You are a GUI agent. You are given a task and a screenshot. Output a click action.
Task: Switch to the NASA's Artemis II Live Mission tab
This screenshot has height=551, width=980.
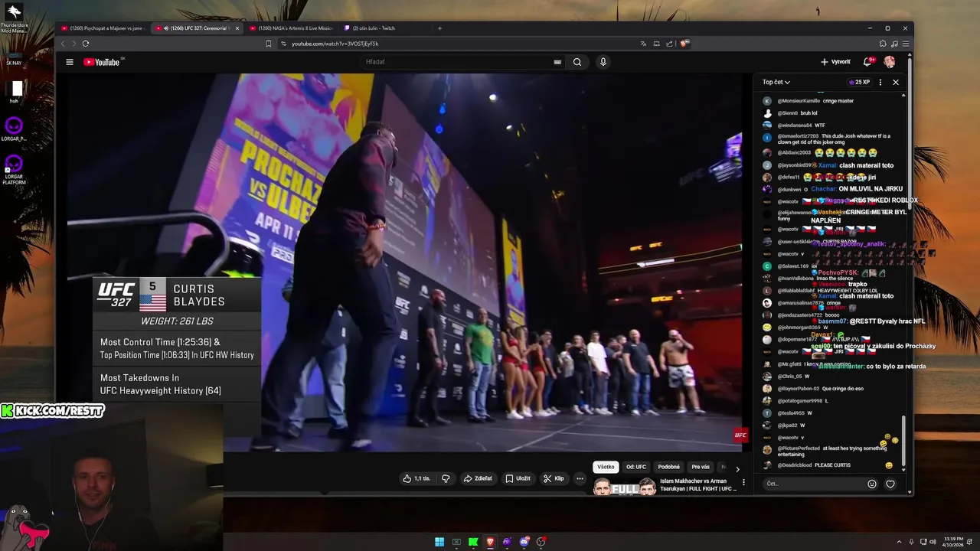(292, 28)
